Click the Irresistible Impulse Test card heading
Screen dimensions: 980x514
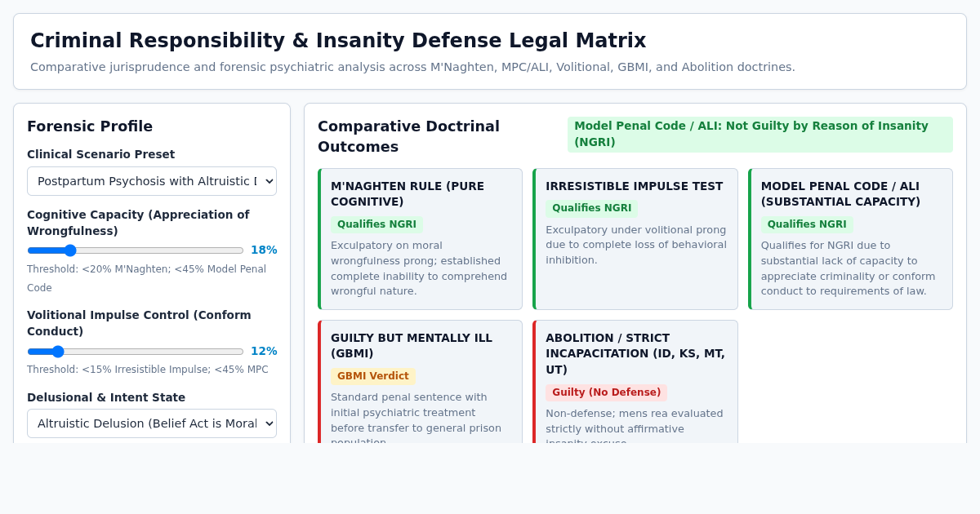[634, 186]
